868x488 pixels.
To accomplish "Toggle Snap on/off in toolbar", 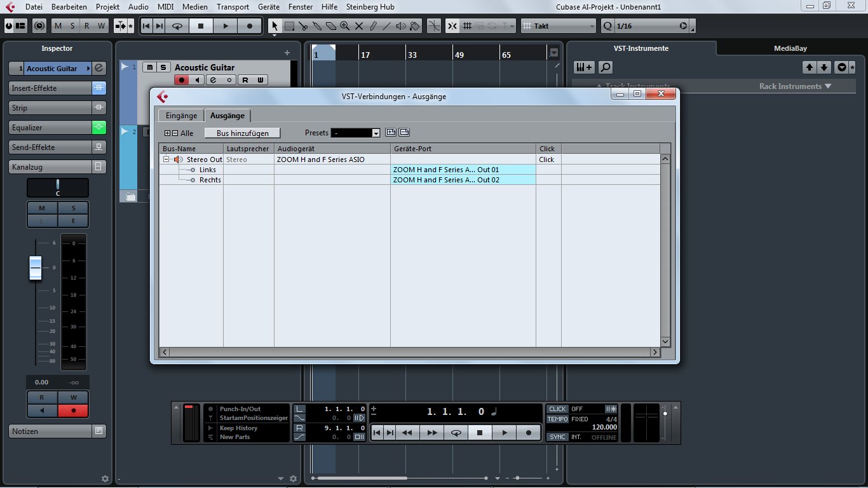I will (x=452, y=26).
